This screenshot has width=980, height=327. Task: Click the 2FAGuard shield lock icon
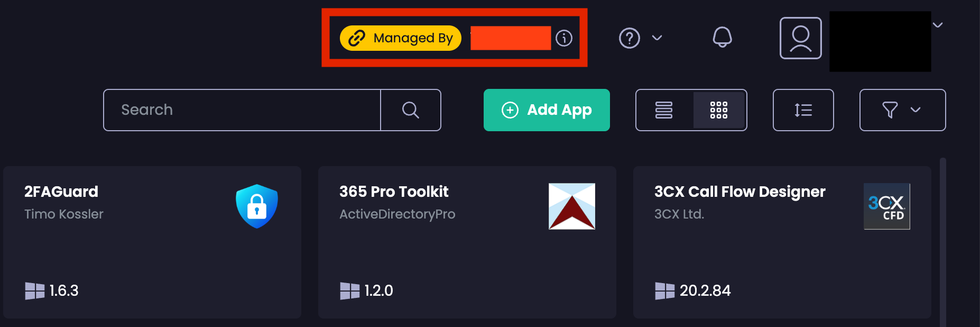pyautogui.click(x=257, y=206)
